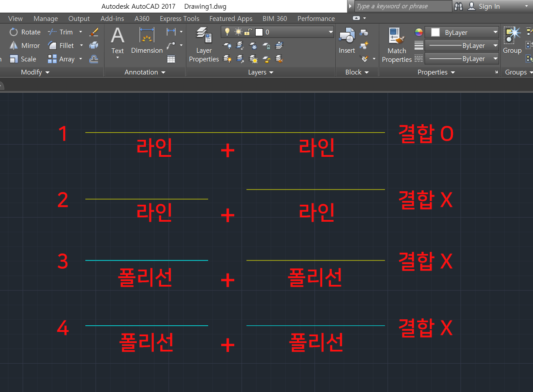Click the Block Editor icon
The width and height of the screenshot is (533, 392).
pos(364,45)
